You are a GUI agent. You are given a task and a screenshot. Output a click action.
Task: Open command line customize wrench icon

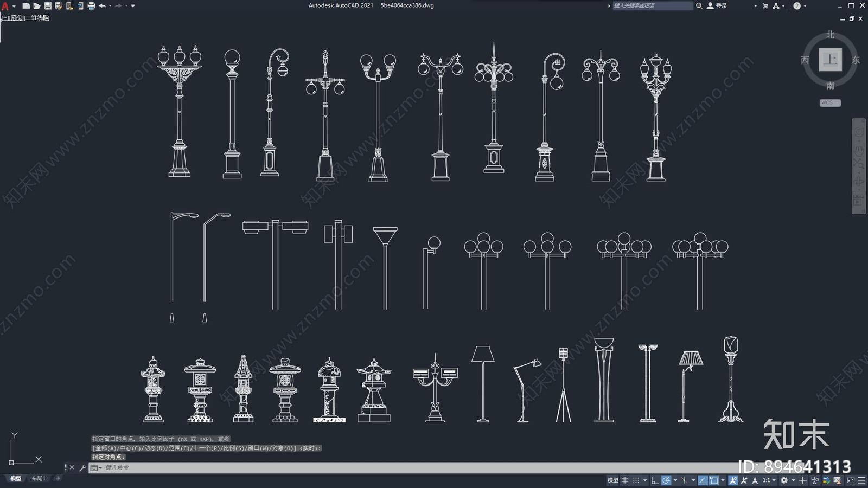coord(82,467)
